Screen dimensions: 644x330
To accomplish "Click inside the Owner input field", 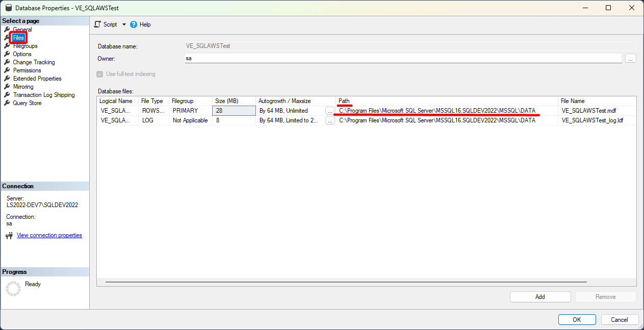I will click(403, 58).
